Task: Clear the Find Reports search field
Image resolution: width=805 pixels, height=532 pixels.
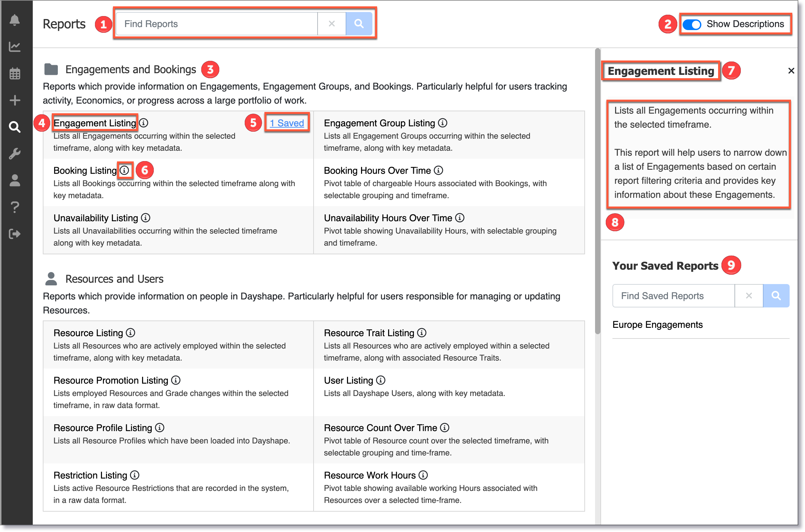Action: tap(332, 24)
